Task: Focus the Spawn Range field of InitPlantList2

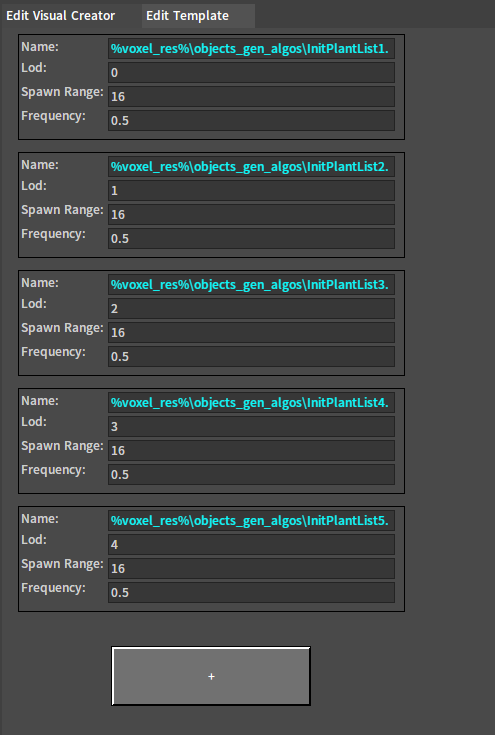Action: pos(251,215)
